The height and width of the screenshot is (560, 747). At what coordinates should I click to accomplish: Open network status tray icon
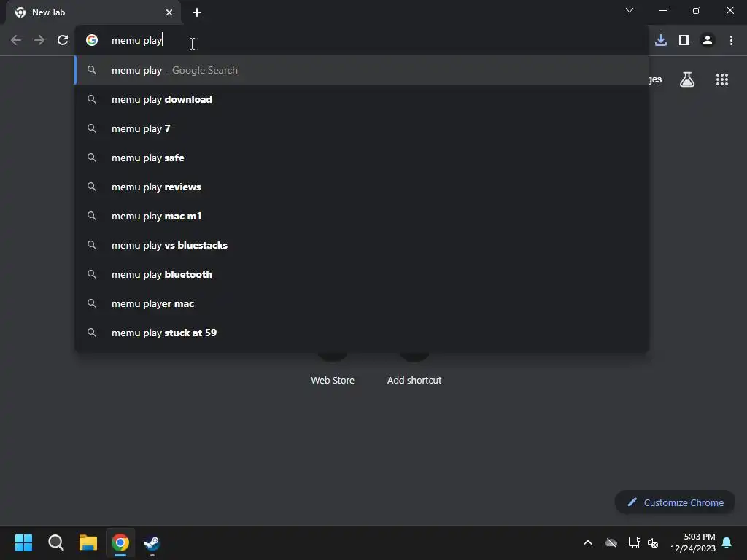click(634, 542)
